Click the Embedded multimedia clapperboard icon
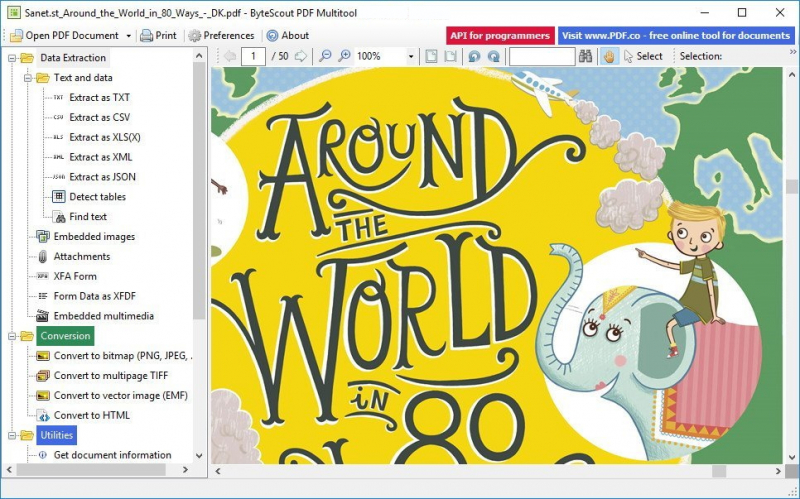Viewport: 800px width, 499px height. pyautogui.click(x=43, y=316)
